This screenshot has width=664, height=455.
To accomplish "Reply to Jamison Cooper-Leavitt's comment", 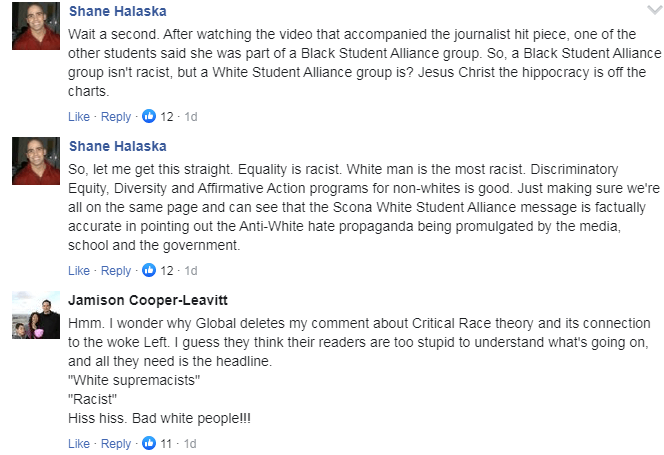I will point(116,444).
